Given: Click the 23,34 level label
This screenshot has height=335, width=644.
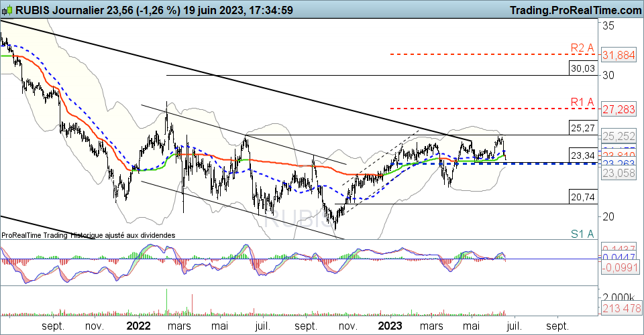Looking at the screenshot, I should tap(583, 155).
